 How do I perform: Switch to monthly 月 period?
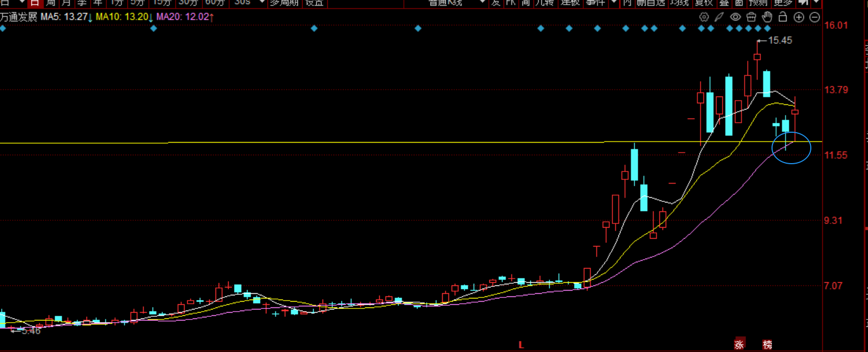[x=66, y=3]
